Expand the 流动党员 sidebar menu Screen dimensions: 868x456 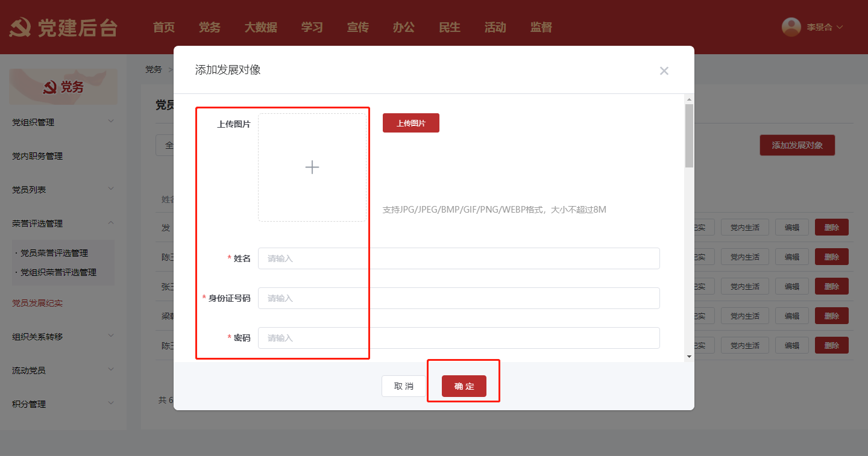pyautogui.click(x=63, y=370)
